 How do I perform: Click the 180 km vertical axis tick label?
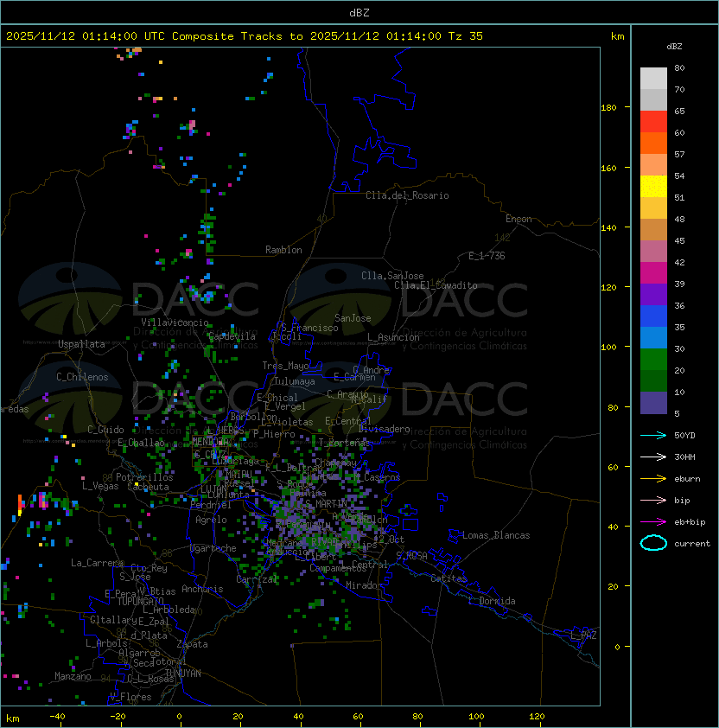(x=608, y=108)
